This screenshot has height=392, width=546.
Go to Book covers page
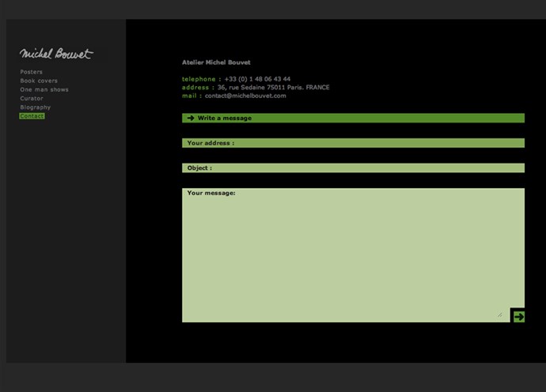click(39, 81)
